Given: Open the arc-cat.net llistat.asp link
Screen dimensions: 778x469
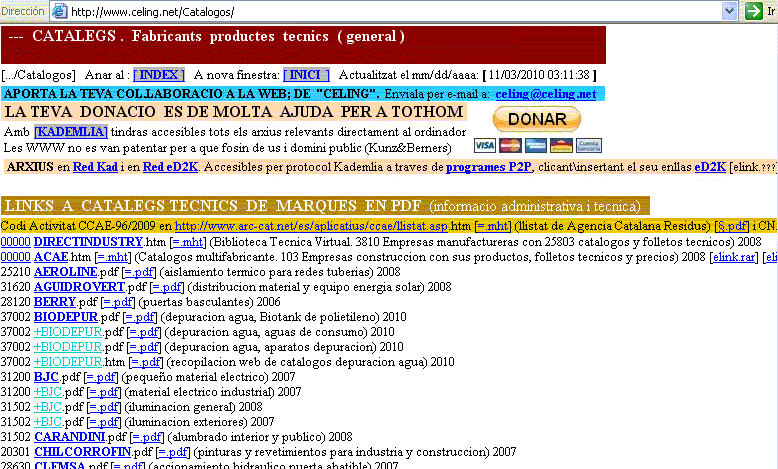Looking at the screenshot, I should tap(311, 226).
